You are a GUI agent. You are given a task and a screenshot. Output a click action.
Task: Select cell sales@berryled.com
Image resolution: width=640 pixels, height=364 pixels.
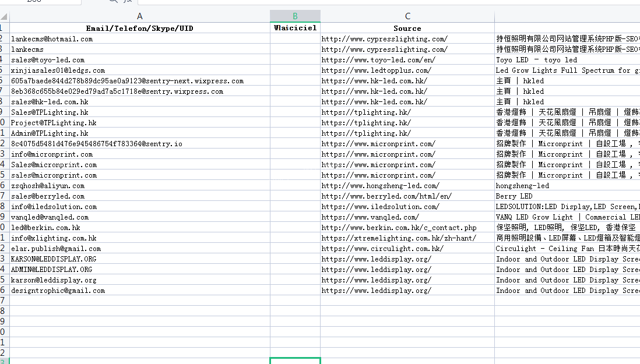click(x=139, y=196)
